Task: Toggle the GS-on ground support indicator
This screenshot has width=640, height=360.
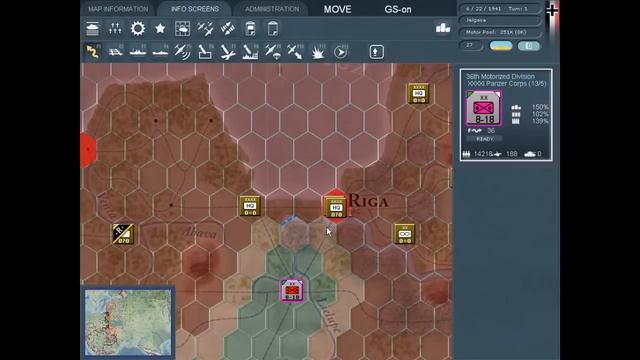Action: (x=398, y=9)
